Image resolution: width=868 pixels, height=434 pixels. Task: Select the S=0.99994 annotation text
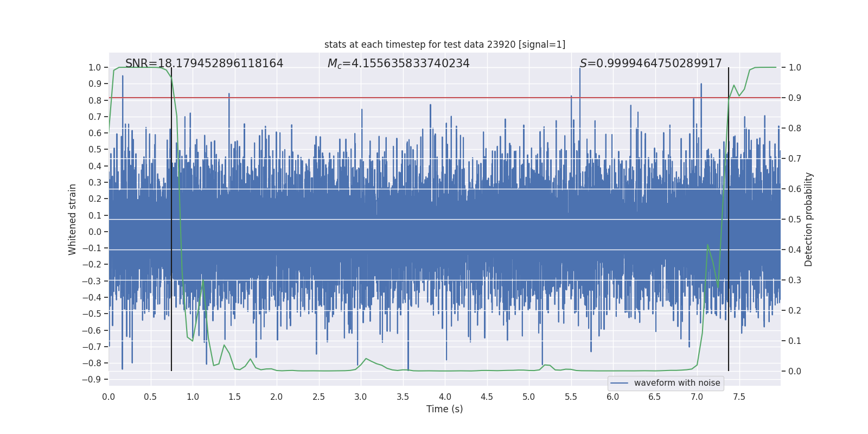[x=650, y=63]
